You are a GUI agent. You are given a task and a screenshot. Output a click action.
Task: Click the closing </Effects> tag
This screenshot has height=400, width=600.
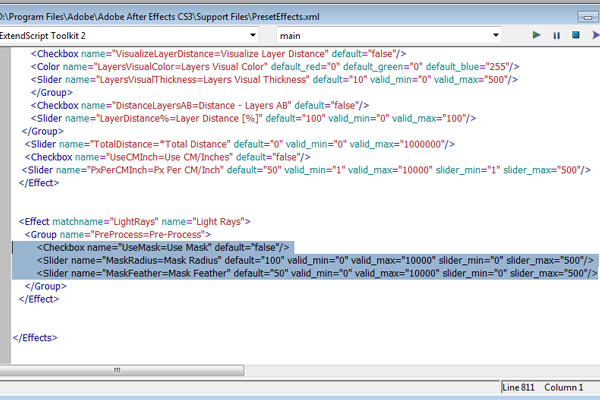tap(35, 338)
